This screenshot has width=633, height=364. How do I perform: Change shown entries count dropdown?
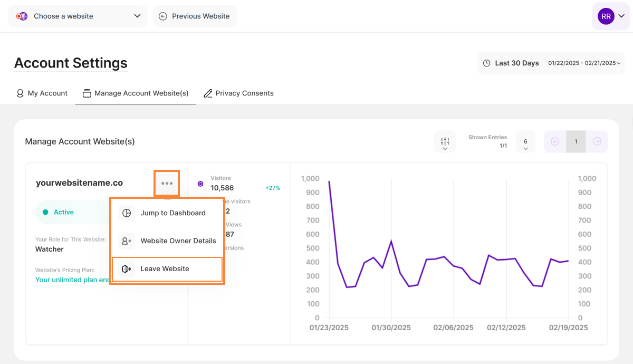point(525,142)
